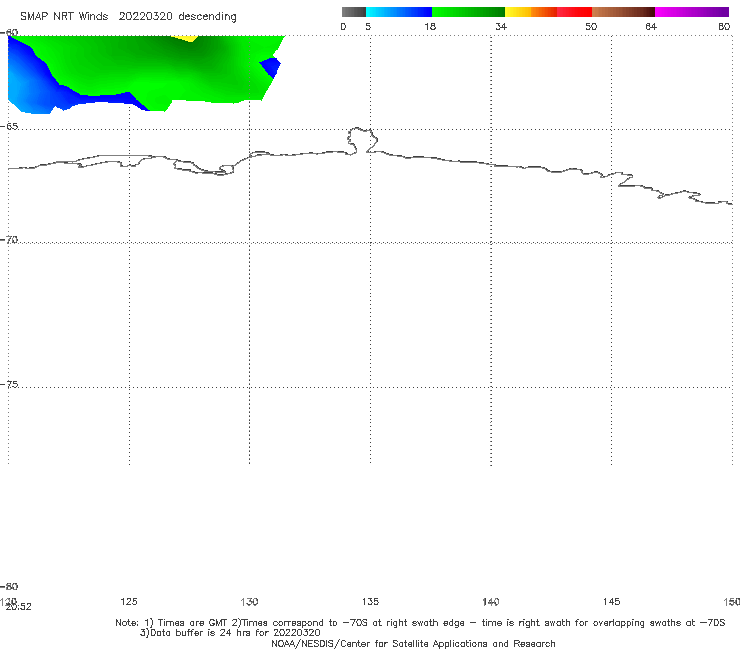Click the green 18-34 segment of color bar
The height and width of the screenshot is (650, 740).
pyautogui.click(x=468, y=12)
